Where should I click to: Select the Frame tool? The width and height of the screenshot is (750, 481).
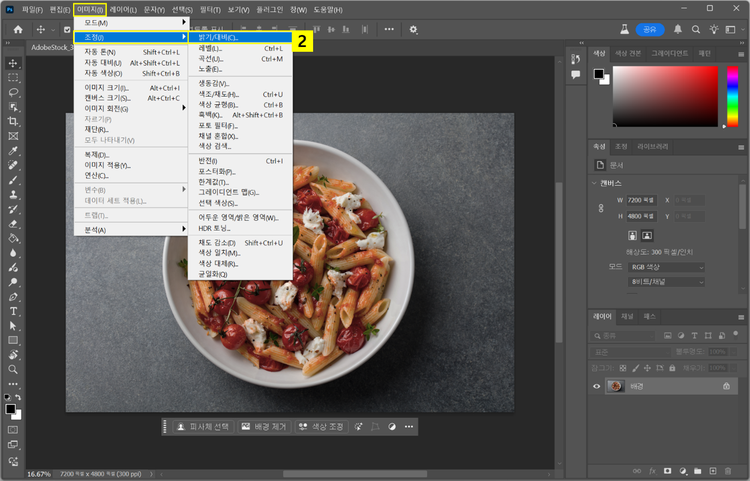[13, 136]
